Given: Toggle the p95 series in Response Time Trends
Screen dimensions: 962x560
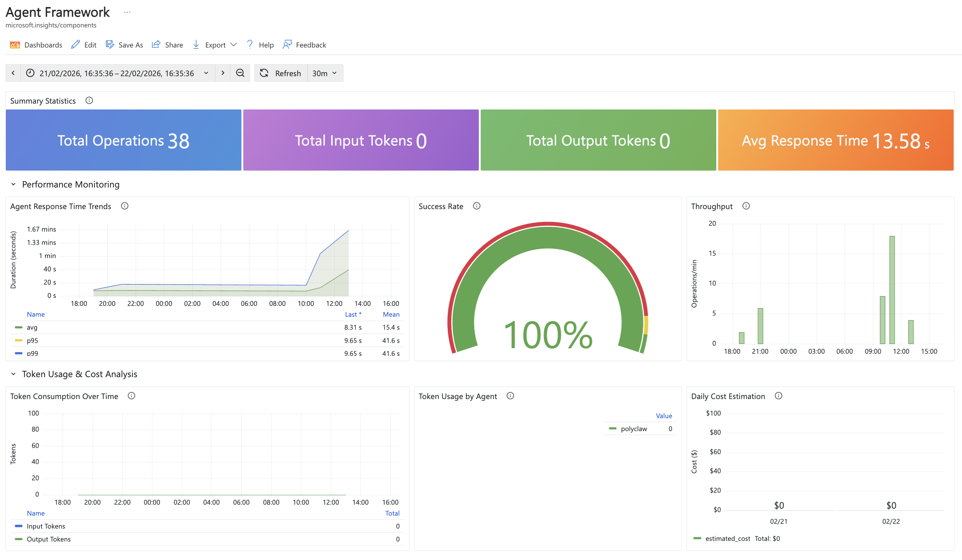Looking at the screenshot, I should (x=32, y=340).
